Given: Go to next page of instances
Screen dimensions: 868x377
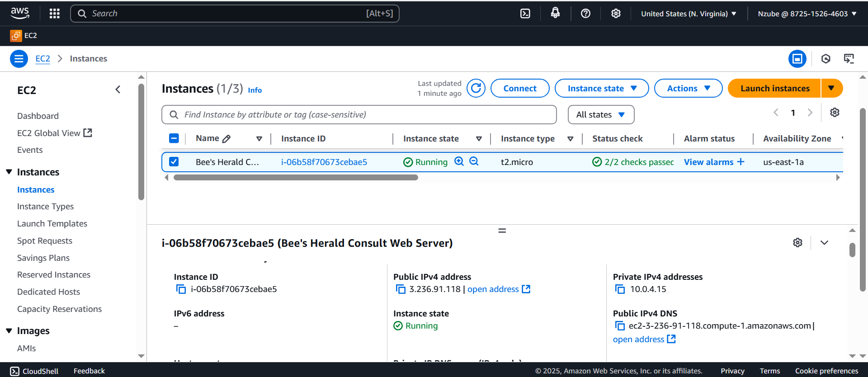Looking at the screenshot, I should point(810,113).
